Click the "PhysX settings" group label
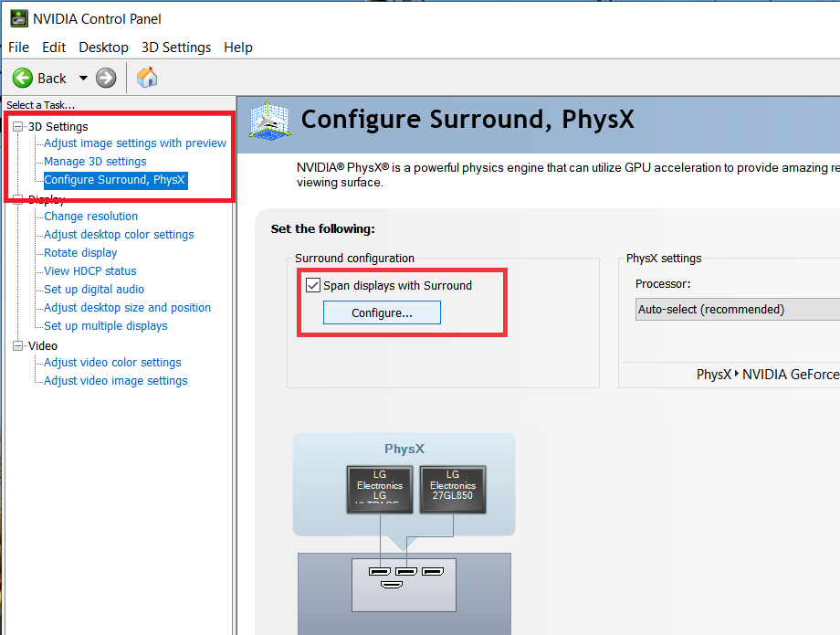840x635 pixels. 664,258
